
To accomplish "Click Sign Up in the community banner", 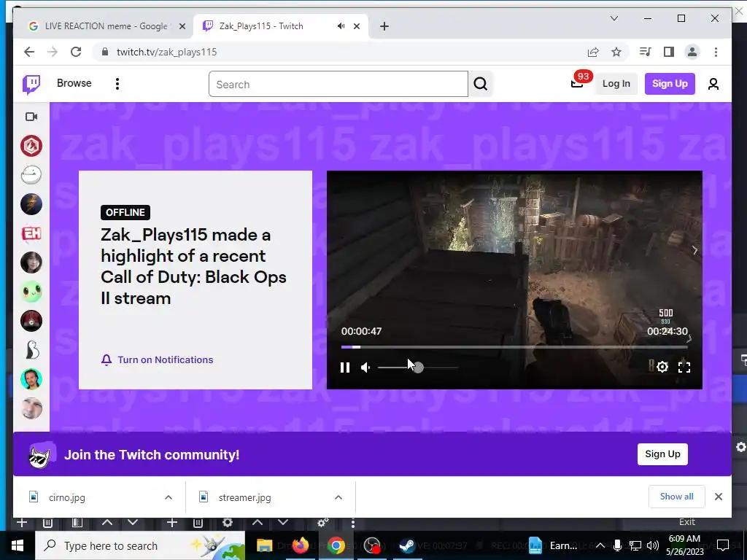I will point(662,454).
